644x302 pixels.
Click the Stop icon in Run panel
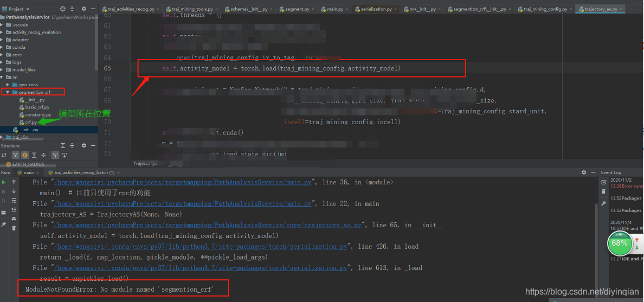coord(4,191)
